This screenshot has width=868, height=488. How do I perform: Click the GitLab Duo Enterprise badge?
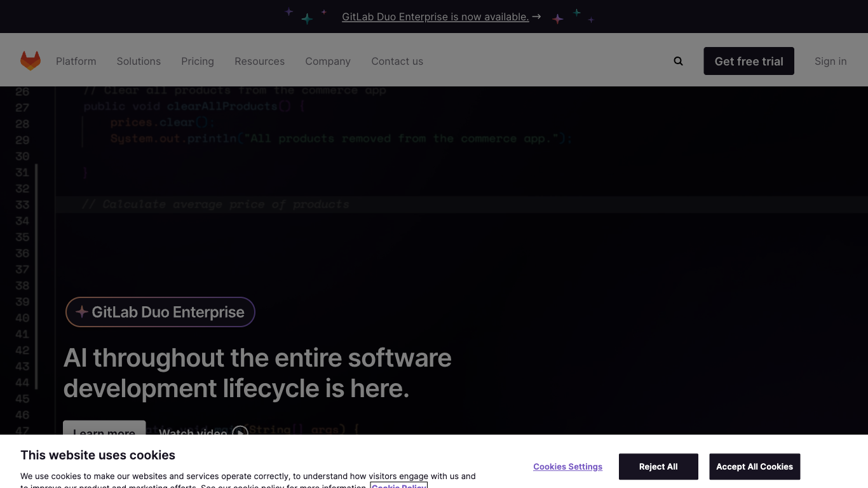[160, 312]
